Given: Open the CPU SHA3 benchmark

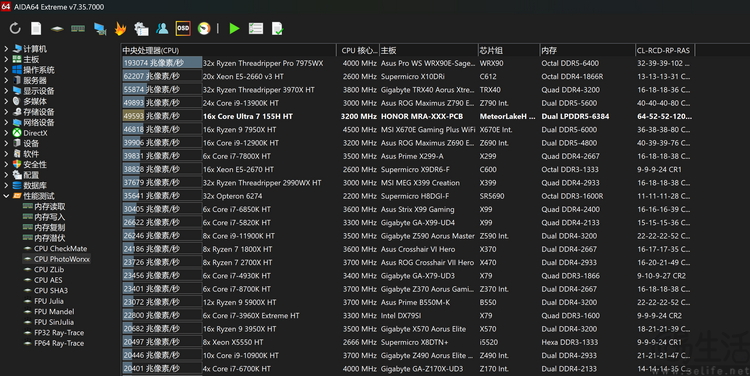Looking at the screenshot, I should 45,291.
